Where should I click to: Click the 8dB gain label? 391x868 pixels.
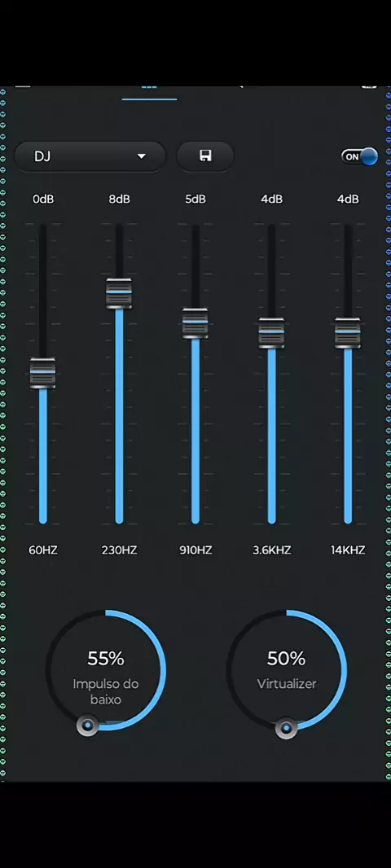pos(119,199)
